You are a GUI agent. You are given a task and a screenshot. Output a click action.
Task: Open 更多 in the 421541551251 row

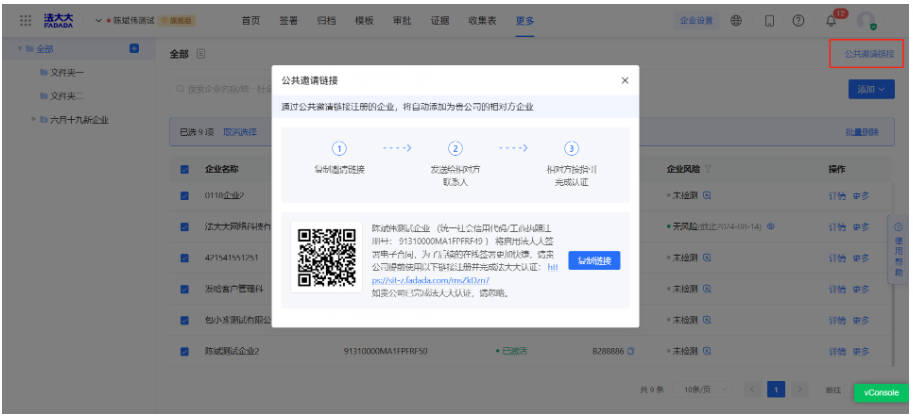click(x=861, y=258)
